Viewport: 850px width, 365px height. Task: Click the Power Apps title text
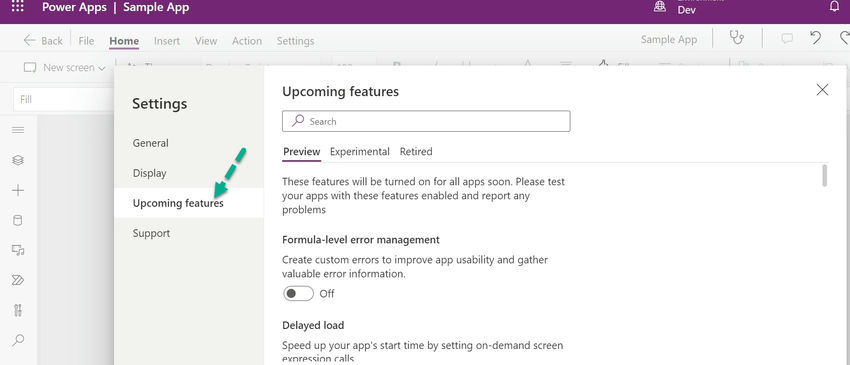pos(74,8)
